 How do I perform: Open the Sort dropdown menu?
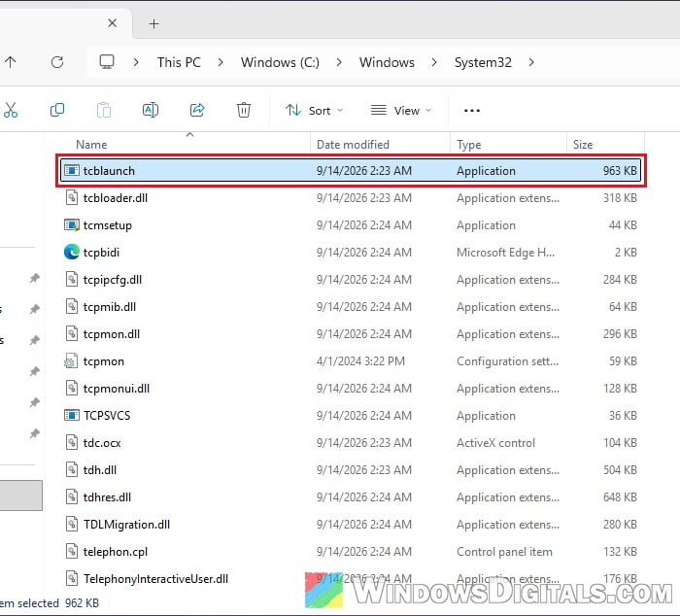(x=315, y=111)
